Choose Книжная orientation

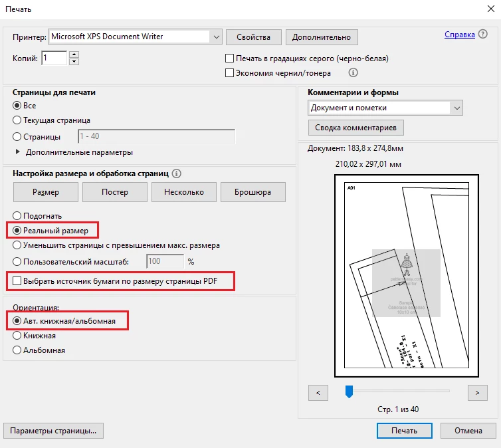click(17, 336)
